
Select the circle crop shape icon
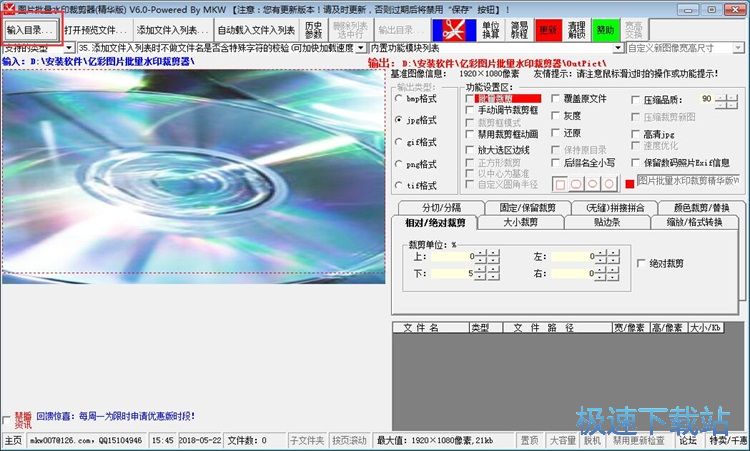[609, 184]
